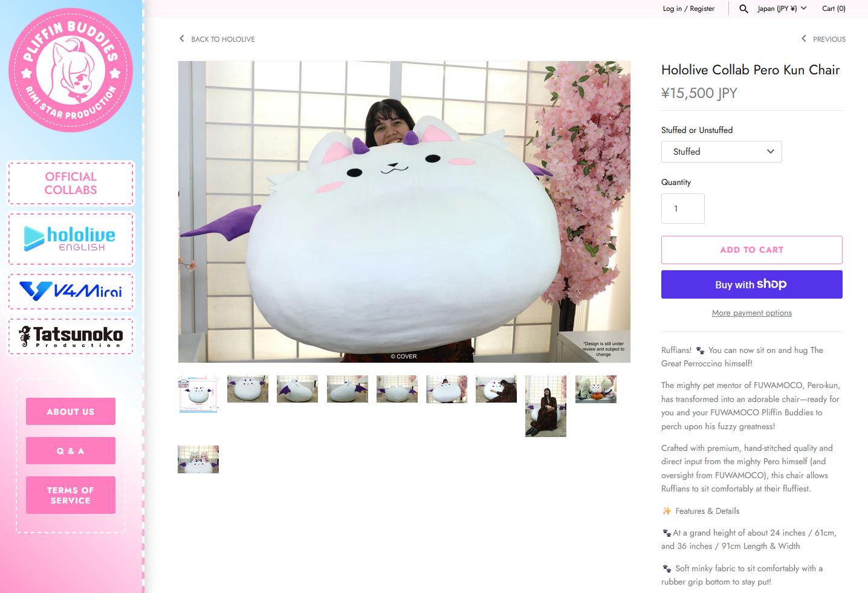Go to the Previous product
The image size is (868, 593).
point(823,39)
